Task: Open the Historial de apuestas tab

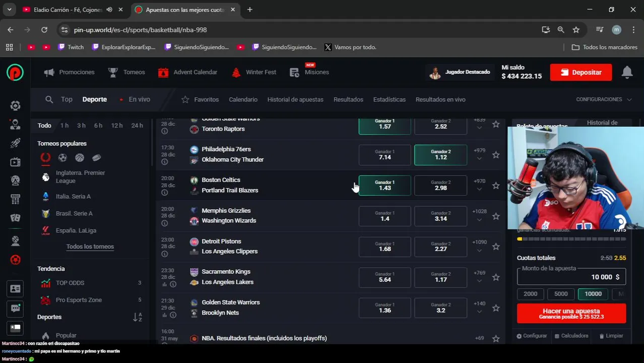Action: (x=295, y=99)
